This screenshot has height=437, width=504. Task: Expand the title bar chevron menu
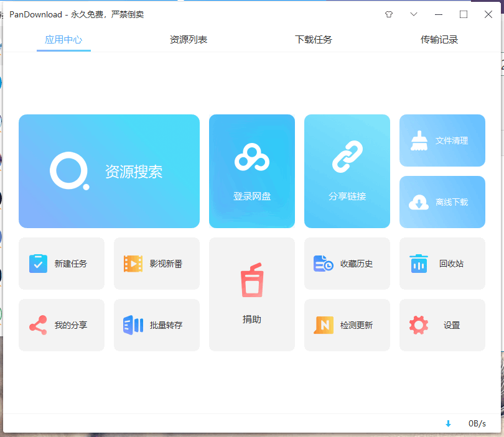pos(413,14)
